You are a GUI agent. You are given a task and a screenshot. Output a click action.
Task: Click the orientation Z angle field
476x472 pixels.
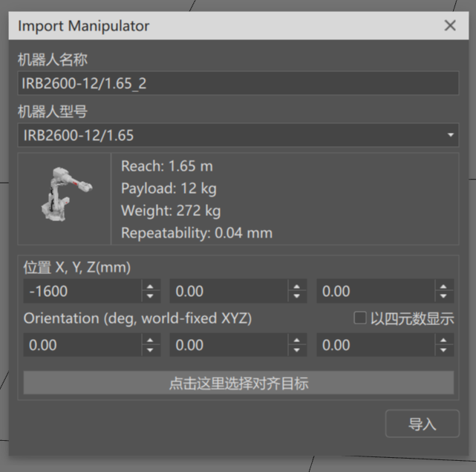(x=376, y=345)
